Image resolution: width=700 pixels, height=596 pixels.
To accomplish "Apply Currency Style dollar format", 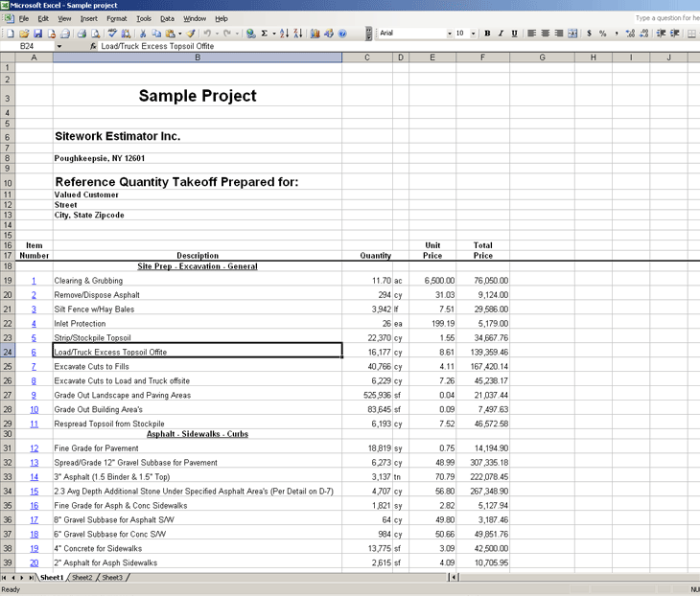I will point(589,34).
